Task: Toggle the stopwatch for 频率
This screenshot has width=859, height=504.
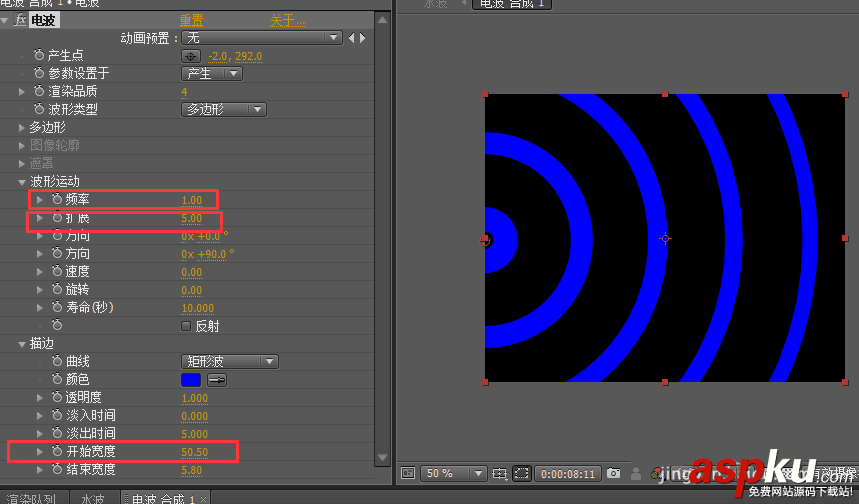Action: 57,199
